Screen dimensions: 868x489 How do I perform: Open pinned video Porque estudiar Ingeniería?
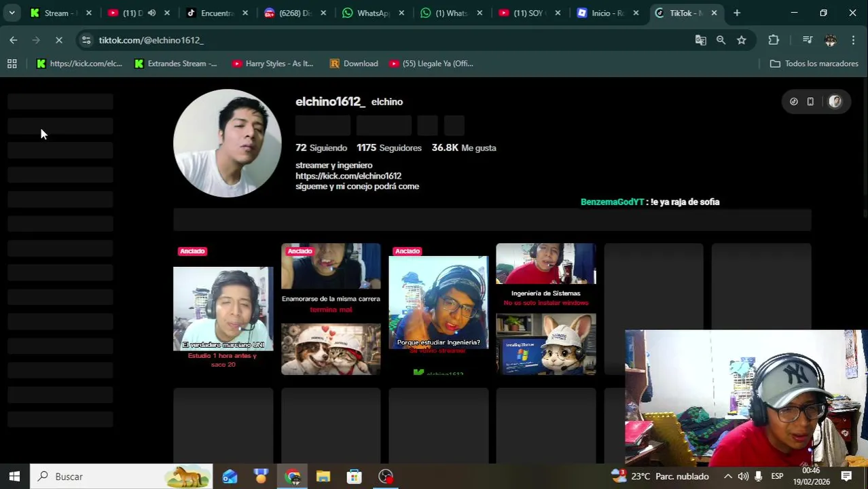pos(438,309)
